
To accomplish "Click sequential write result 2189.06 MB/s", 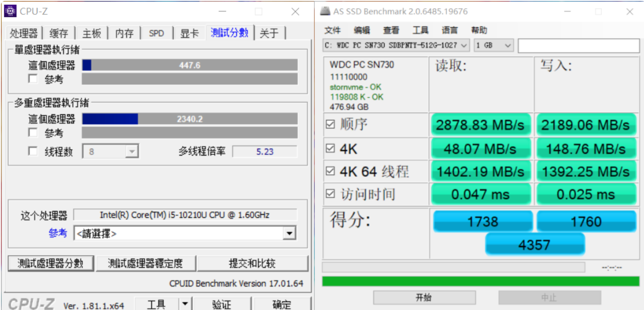I will tap(585, 125).
